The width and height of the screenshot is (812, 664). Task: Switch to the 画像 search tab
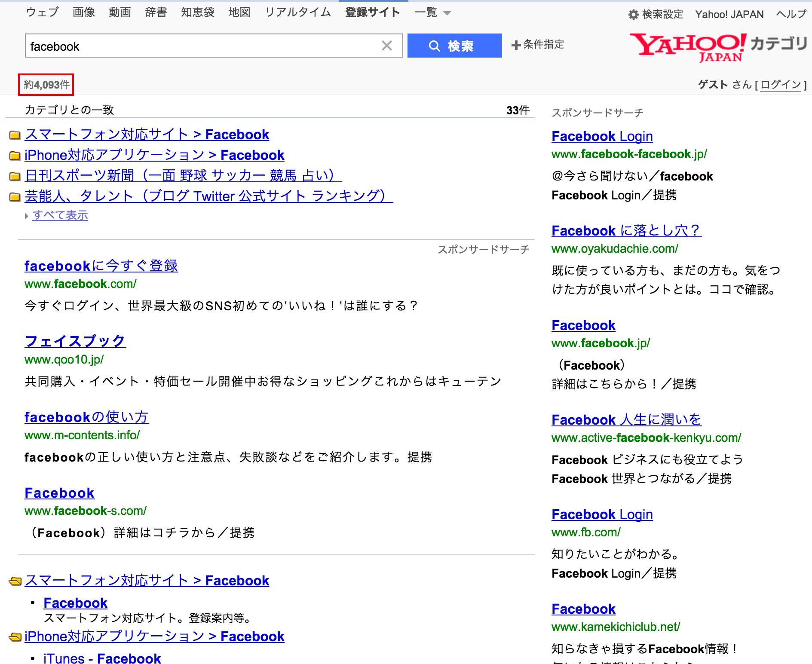tap(84, 12)
